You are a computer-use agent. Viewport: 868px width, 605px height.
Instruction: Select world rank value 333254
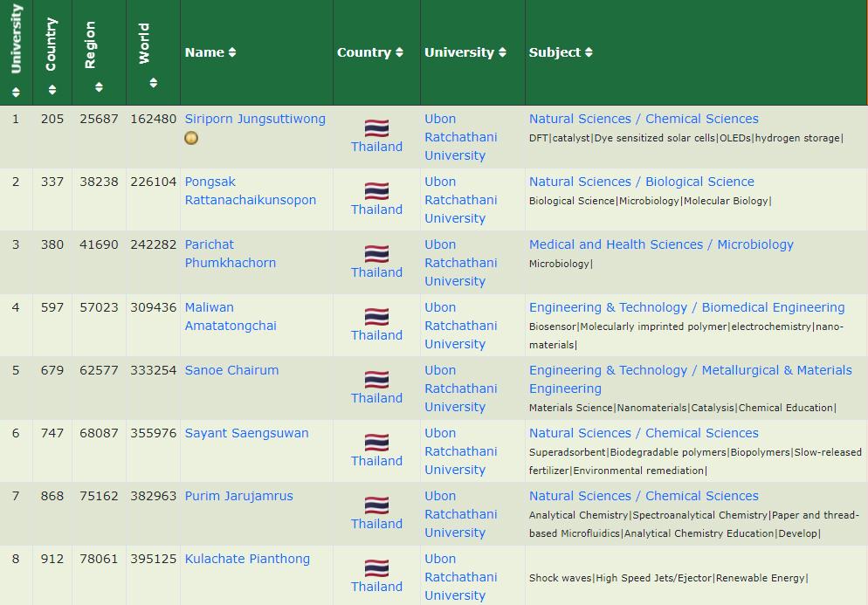click(154, 370)
